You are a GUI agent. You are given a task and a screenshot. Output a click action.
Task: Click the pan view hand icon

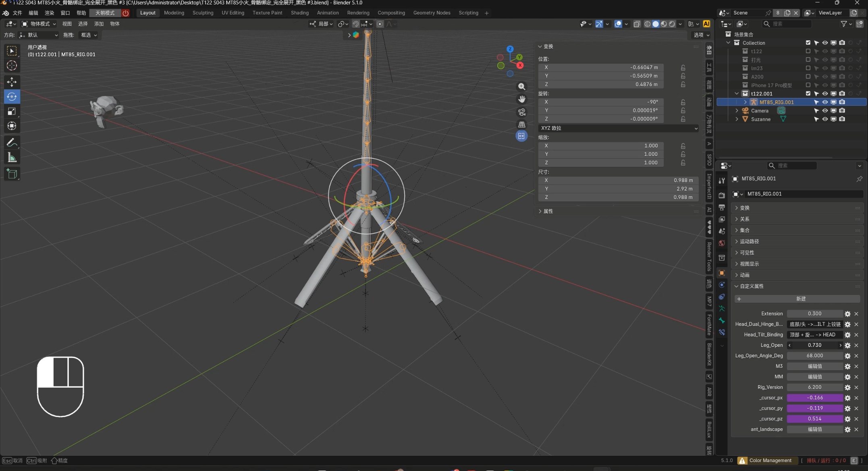[x=521, y=99]
